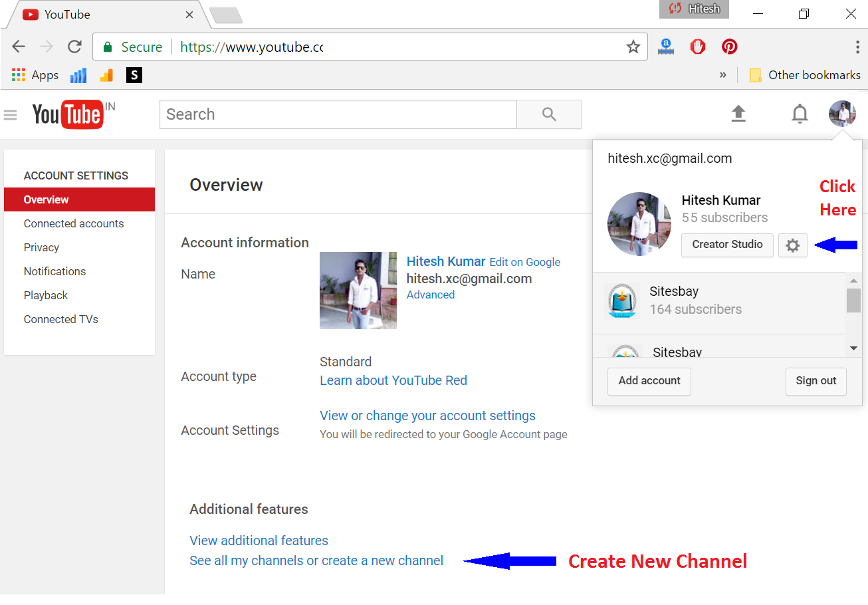Screen dimensions: 868x605
Task: Click the search magnifier button
Action: pyautogui.click(x=549, y=114)
